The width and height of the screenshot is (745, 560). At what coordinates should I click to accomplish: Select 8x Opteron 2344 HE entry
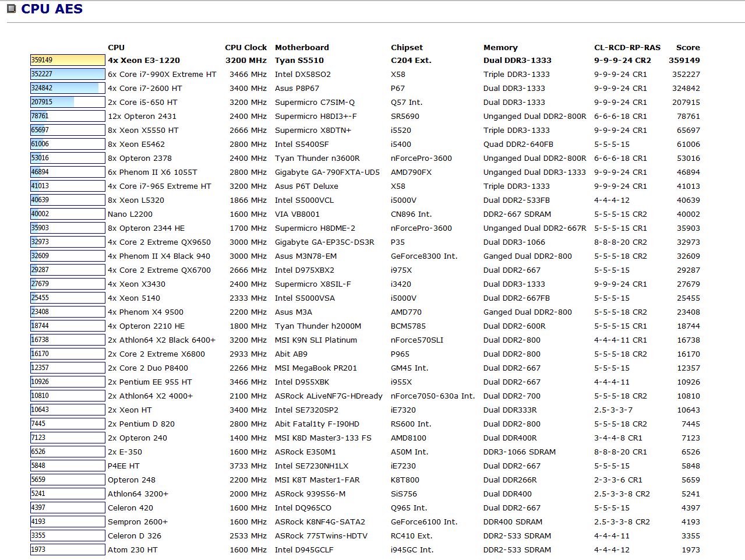[146, 228]
